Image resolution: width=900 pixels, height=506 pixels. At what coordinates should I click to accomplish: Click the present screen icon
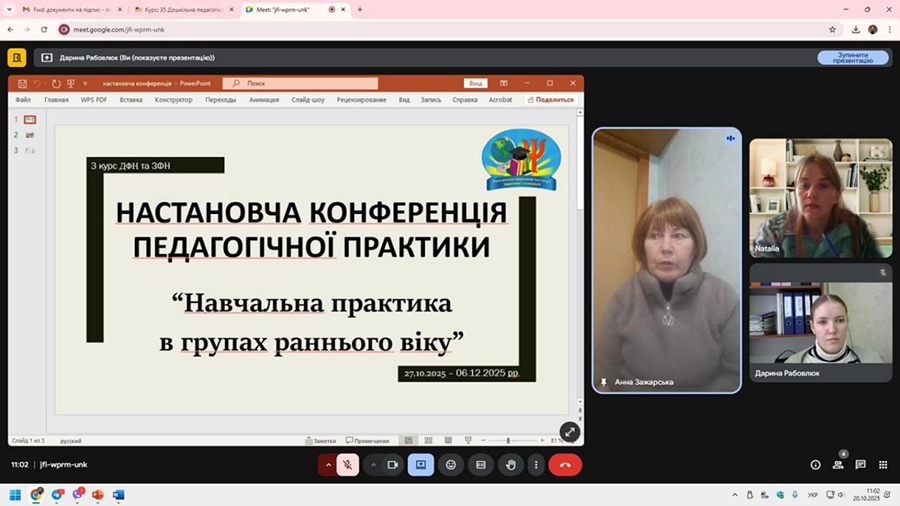click(421, 465)
